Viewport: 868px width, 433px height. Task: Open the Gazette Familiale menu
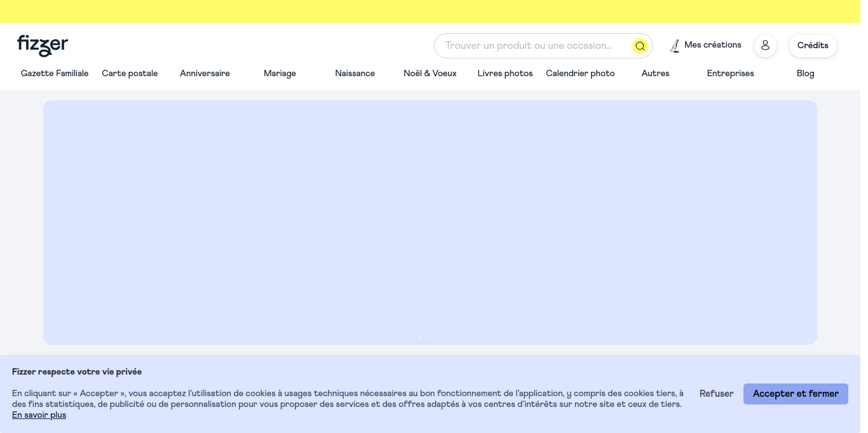point(55,74)
